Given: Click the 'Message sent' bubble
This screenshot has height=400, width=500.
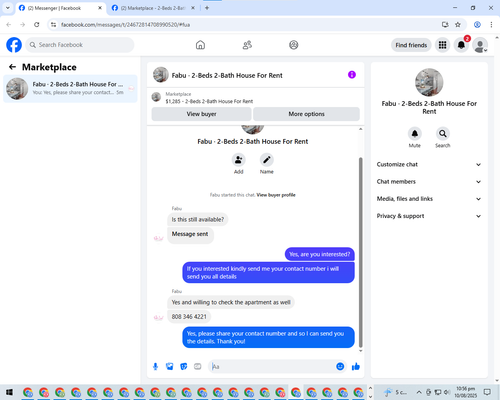Looking at the screenshot, I should pyautogui.click(x=190, y=235).
